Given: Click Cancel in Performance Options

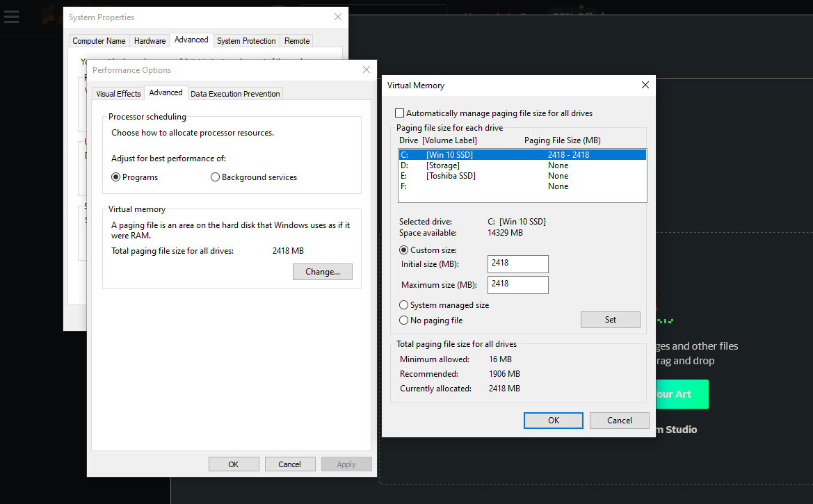Looking at the screenshot, I should [289, 464].
